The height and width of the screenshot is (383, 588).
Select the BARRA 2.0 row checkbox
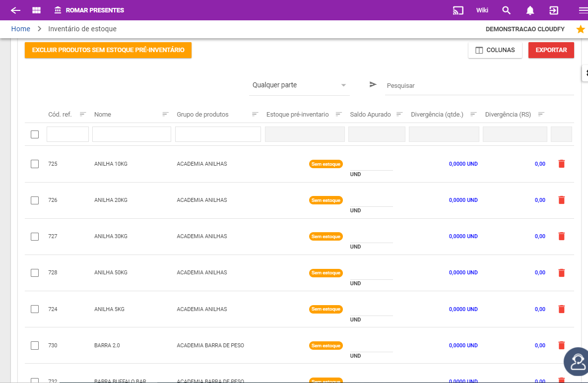[x=35, y=345]
